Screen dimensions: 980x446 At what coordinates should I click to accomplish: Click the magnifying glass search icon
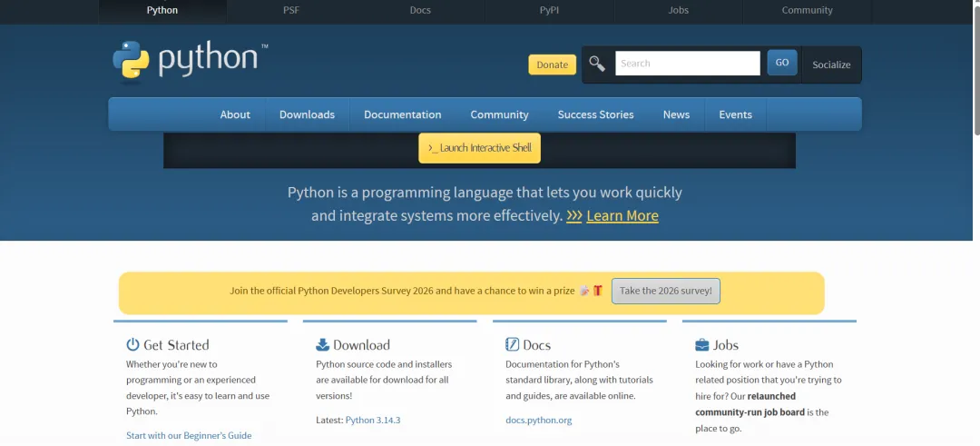(597, 64)
